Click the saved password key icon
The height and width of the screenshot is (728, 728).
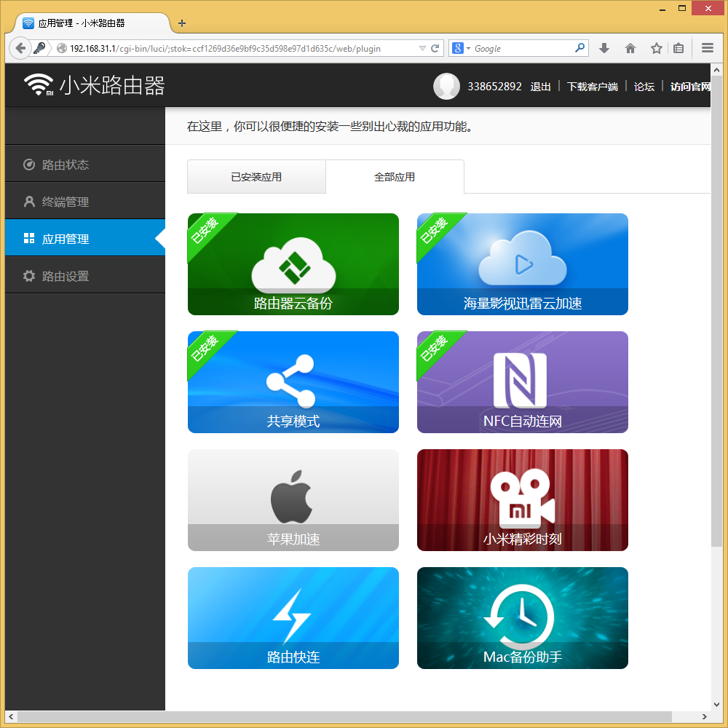[x=40, y=48]
